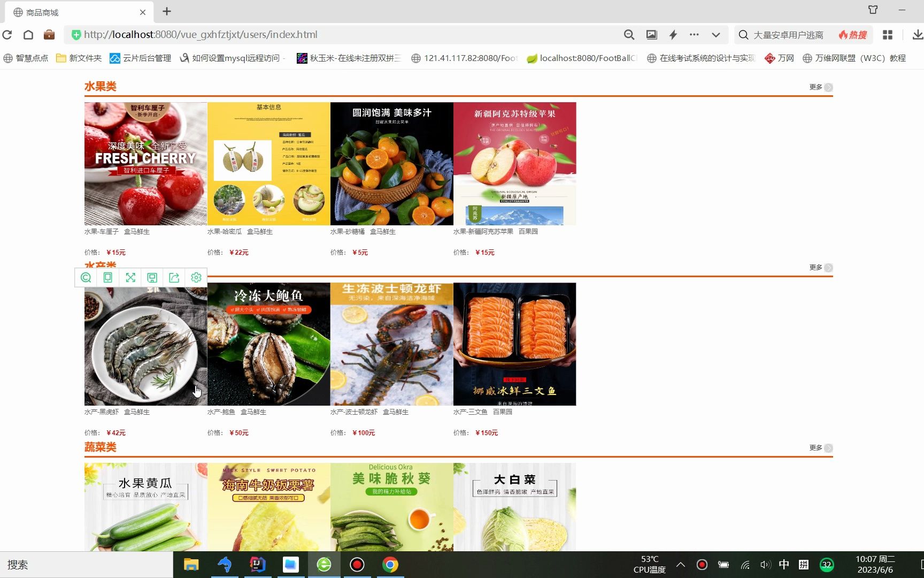
Task: Click the skin shirt icon in title bar
Action: (873, 10)
